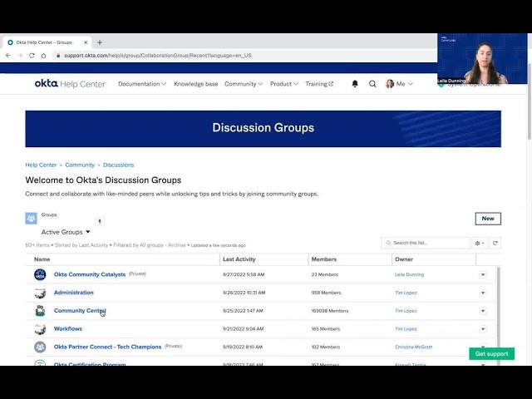This screenshot has width=532, height=399.
Task: Click the site lock icon in address bar
Action: [58, 56]
